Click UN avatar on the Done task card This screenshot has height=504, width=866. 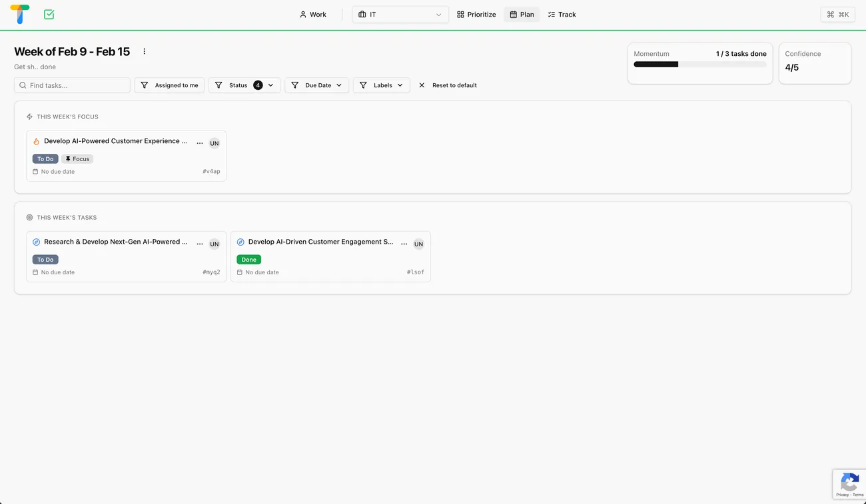tap(418, 244)
